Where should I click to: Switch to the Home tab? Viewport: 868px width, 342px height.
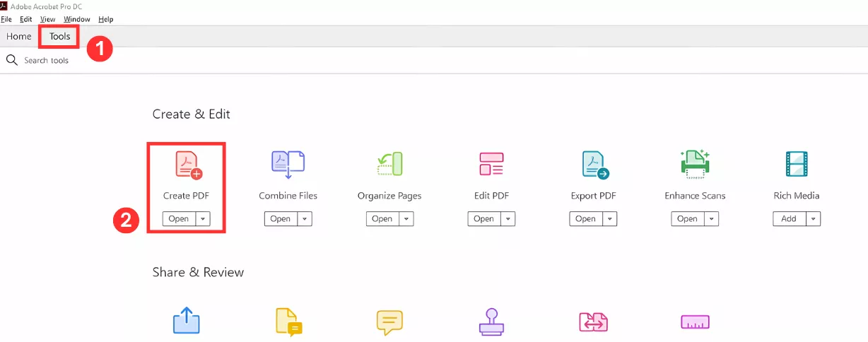(x=19, y=36)
